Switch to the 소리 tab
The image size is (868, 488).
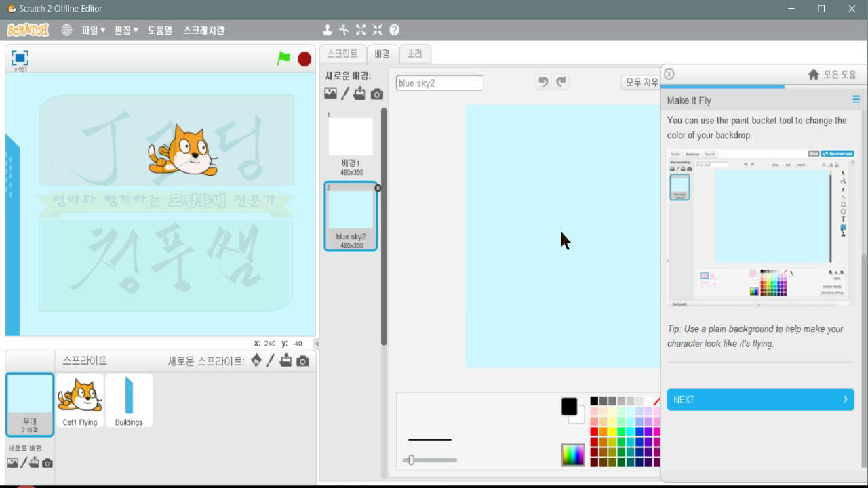[x=414, y=54]
